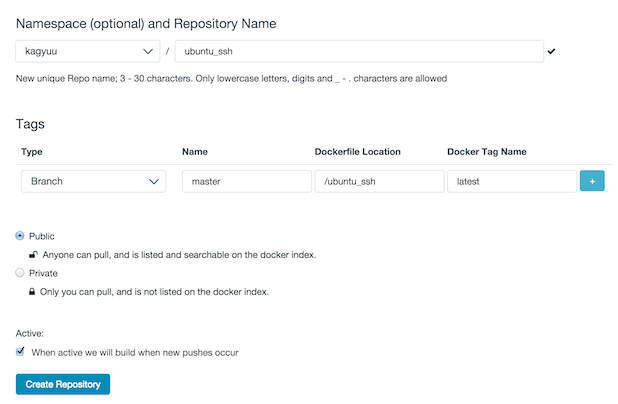Screen dimensions: 618x404
Task: Click the repo name character rules hint text
Action: 231,78
